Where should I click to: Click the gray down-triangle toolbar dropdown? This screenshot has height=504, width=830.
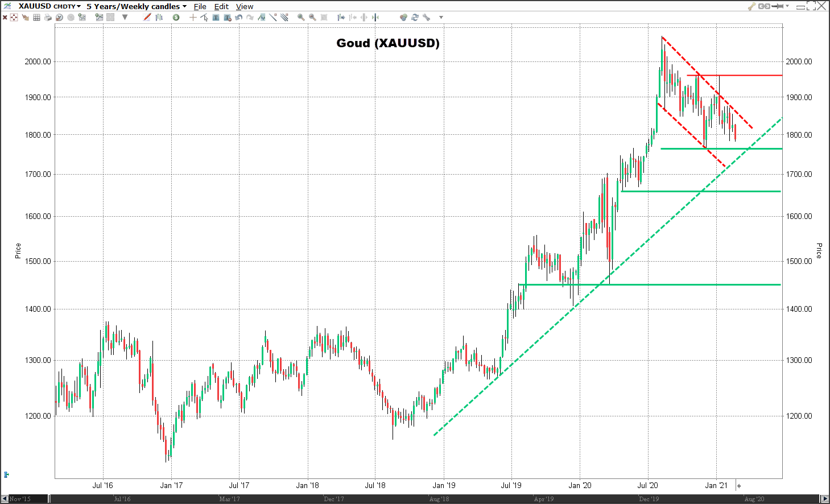click(125, 17)
